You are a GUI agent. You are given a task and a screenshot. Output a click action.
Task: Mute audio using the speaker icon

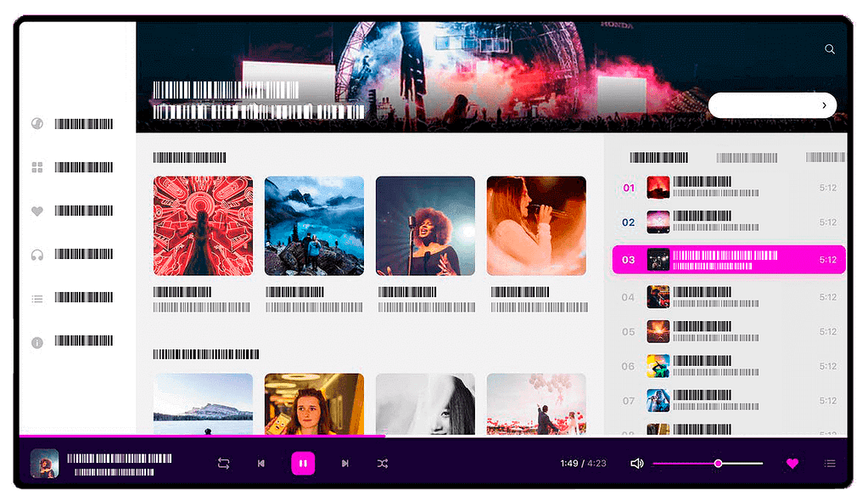click(637, 464)
